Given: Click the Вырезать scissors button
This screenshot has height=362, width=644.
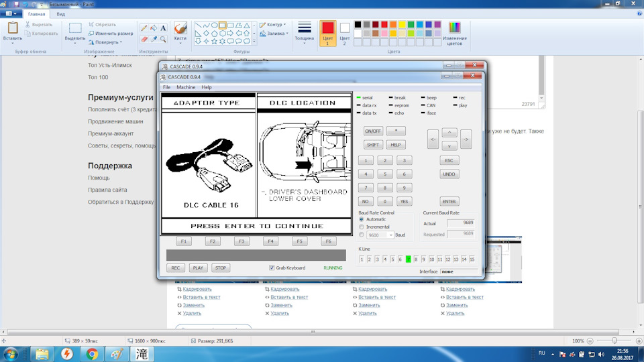Looking at the screenshot, I should pyautogui.click(x=39, y=25).
